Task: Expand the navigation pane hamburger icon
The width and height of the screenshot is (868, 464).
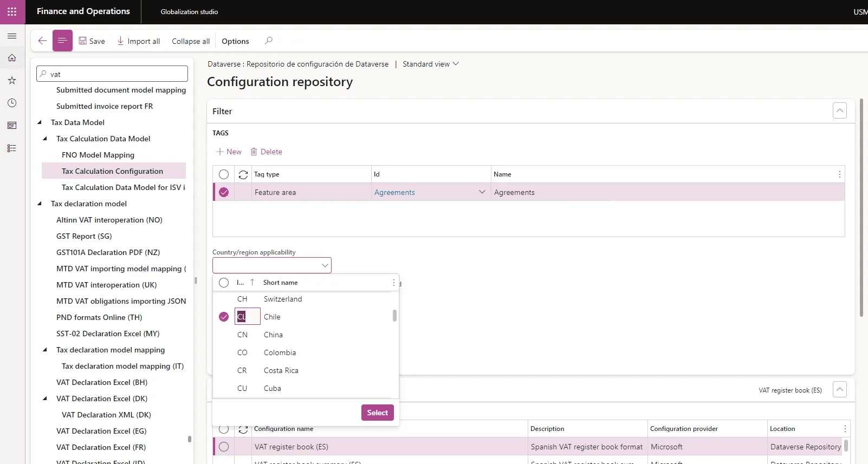Action: (12, 36)
